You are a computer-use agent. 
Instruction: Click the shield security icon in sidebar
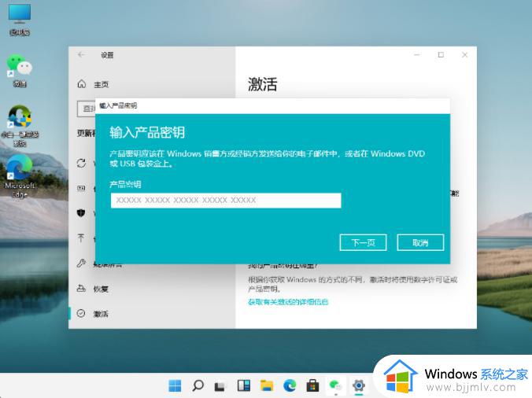point(81,213)
